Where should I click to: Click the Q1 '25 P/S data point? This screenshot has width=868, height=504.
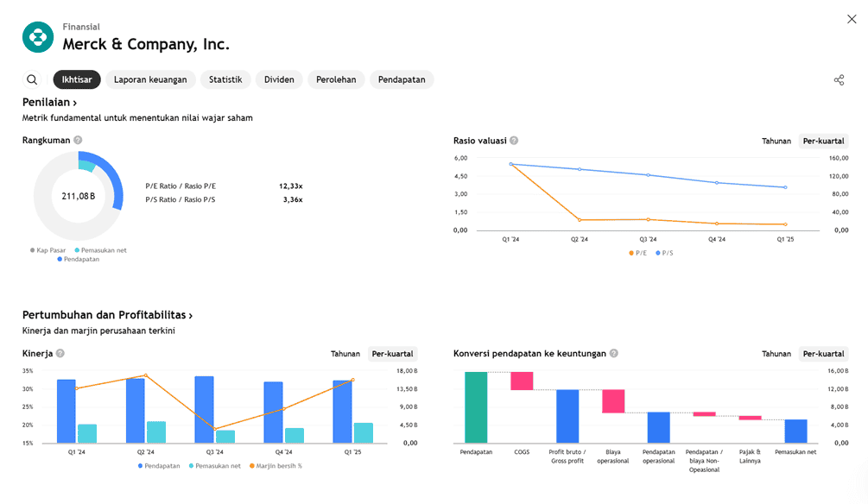pos(785,187)
